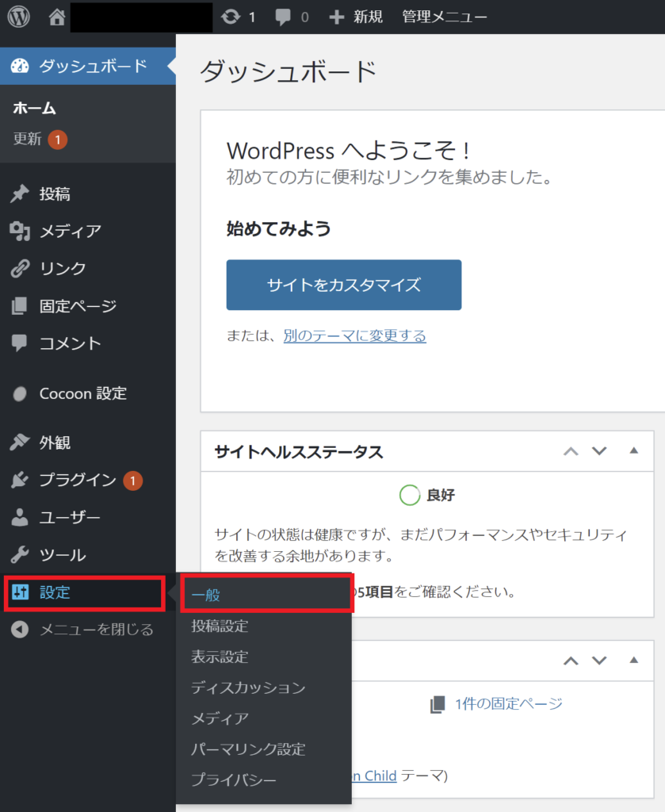The width and height of the screenshot is (665, 812).
Task: Move サイトヘルスステータス panel down
Action: click(599, 451)
